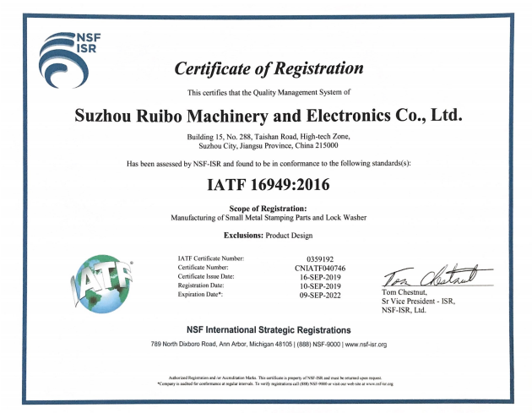Click the Authorized Registration fine print line
Viewport: 532px width, 413px height.
coord(275,378)
